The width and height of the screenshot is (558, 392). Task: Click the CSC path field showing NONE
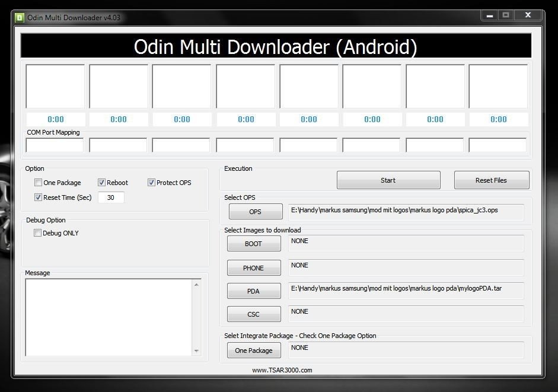click(x=406, y=314)
